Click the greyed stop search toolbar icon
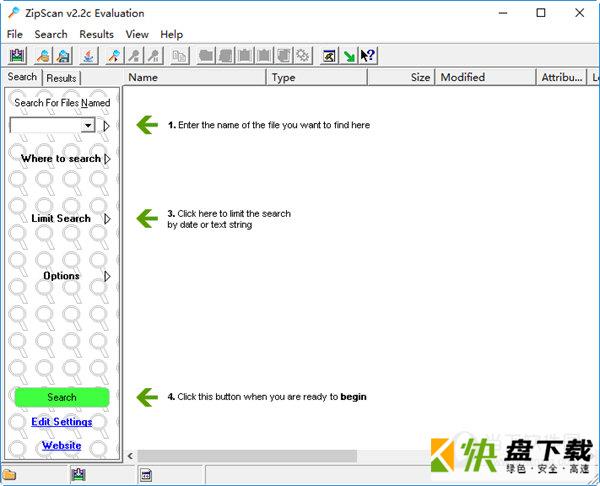600x486 pixels. (x=134, y=56)
